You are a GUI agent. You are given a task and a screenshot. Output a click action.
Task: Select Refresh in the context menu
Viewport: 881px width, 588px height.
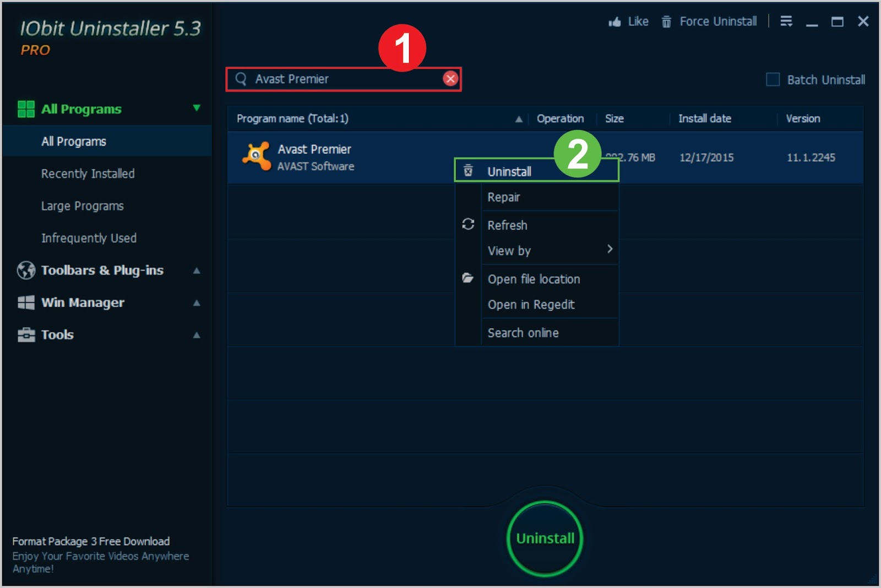(x=536, y=225)
